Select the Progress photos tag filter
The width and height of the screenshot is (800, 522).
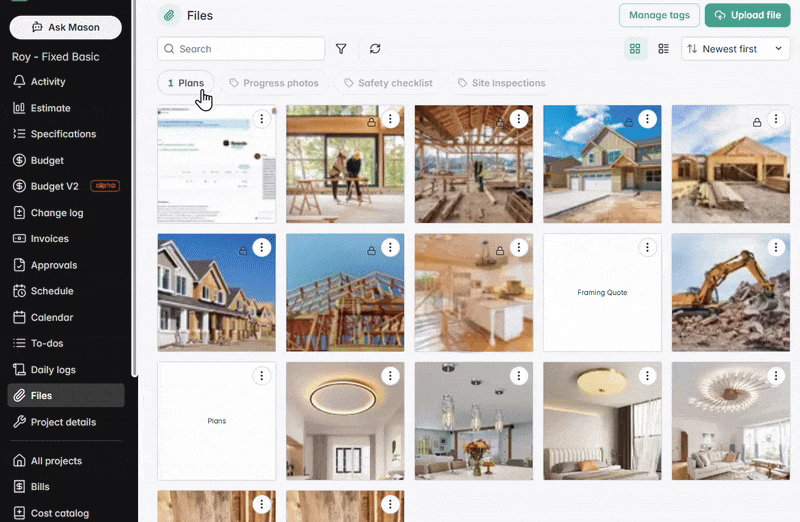tap(274, 83)
